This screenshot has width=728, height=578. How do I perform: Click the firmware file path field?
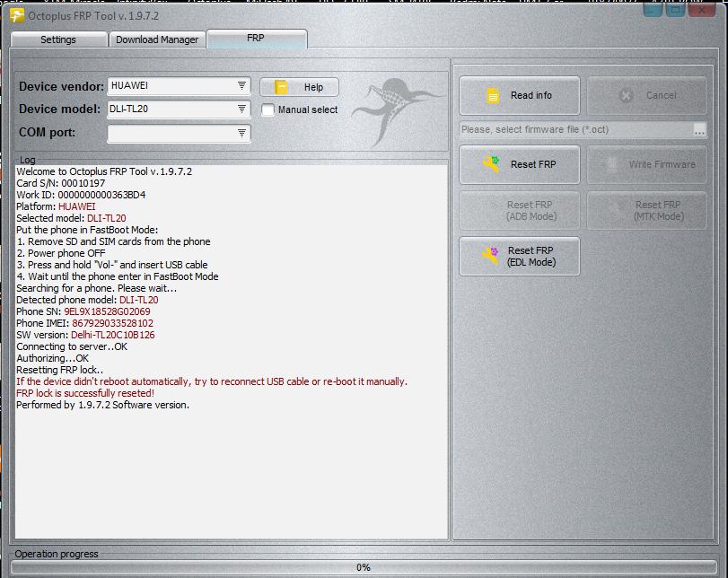click(575, 130)
